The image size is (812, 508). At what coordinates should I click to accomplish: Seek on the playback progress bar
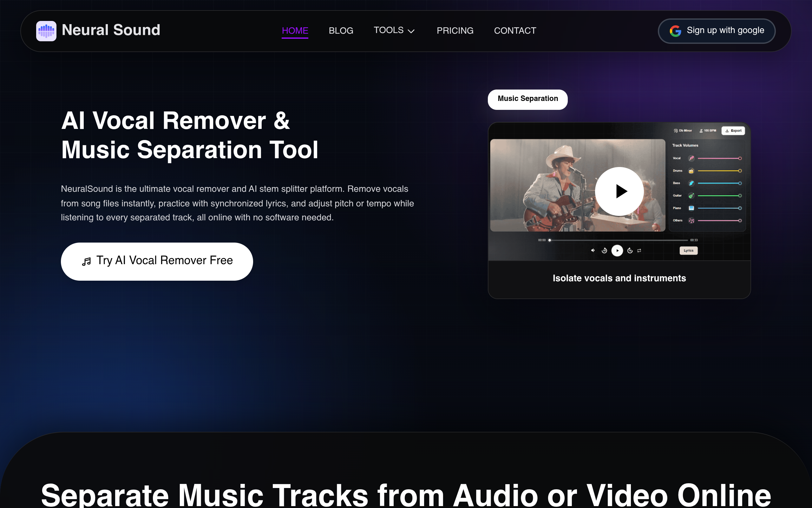[x=618, y=240]
